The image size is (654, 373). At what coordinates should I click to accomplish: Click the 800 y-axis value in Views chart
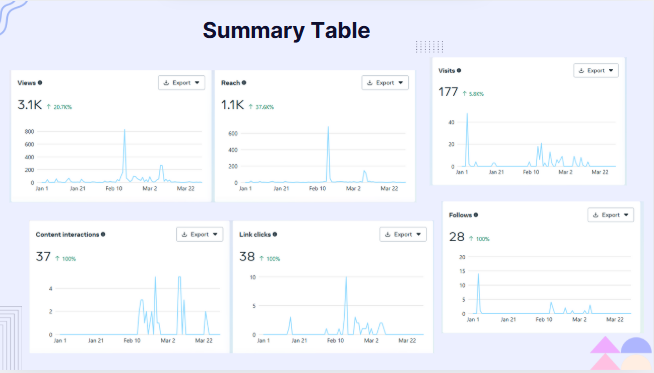pos(29,131)
